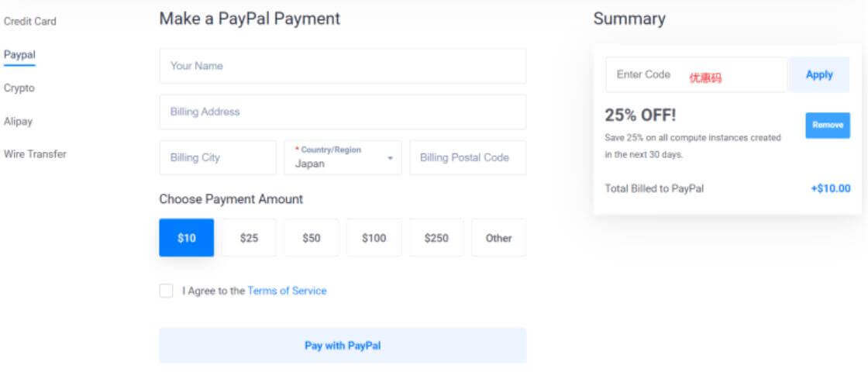Choose the $10 payment amount
Image resolution: width=868 pixels, height=379 pixels.
(x=187, y=238)
